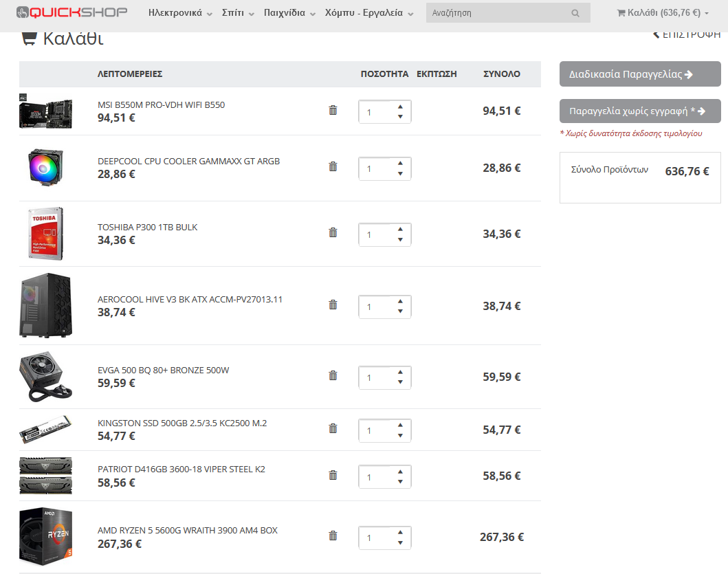The image size is (728, 574).
Task: Open MSI B550M PRO-VDH WIFI B550 product link
Action: [x=161, y=105]
